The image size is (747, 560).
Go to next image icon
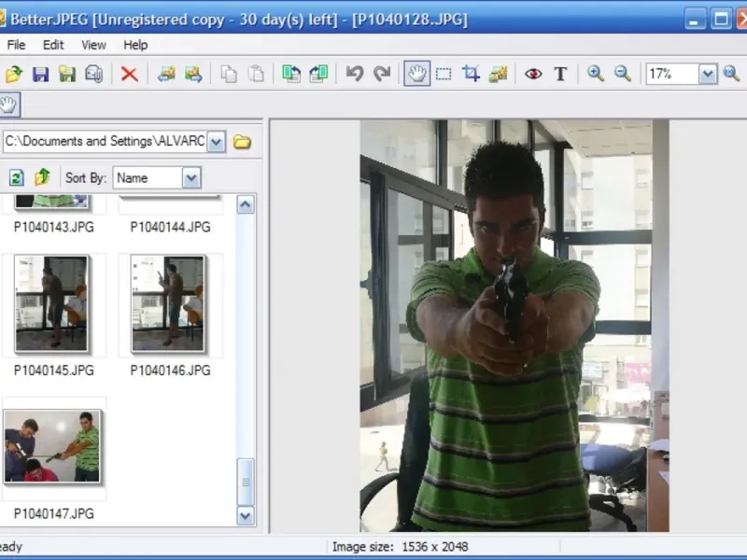(x=193, y=74)
